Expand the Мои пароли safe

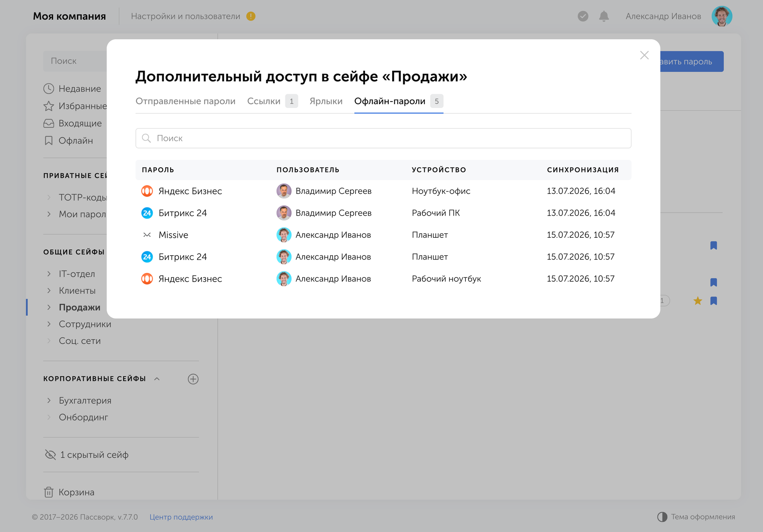49,214
